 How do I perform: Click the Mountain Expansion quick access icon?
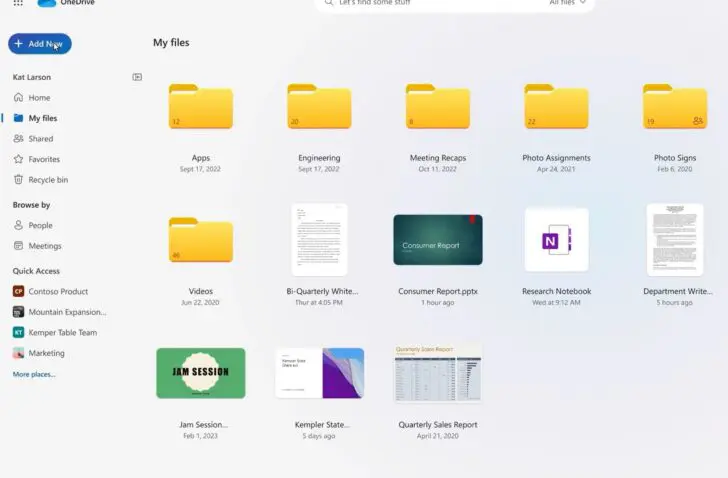18,312
